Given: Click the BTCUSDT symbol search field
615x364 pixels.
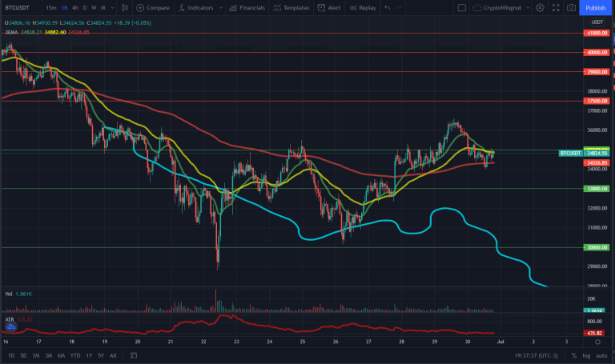Looking at the screenshot, I should (18, 7).
